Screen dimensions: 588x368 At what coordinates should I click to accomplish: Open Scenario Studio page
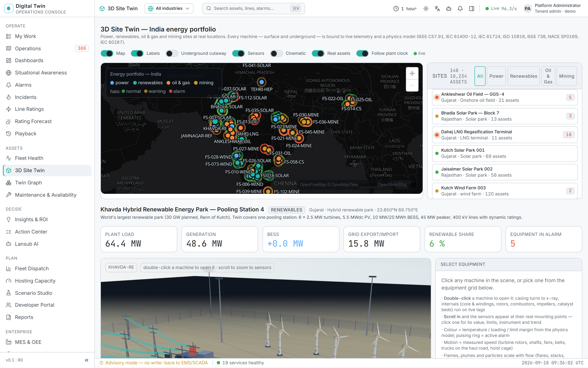point(47,293)
